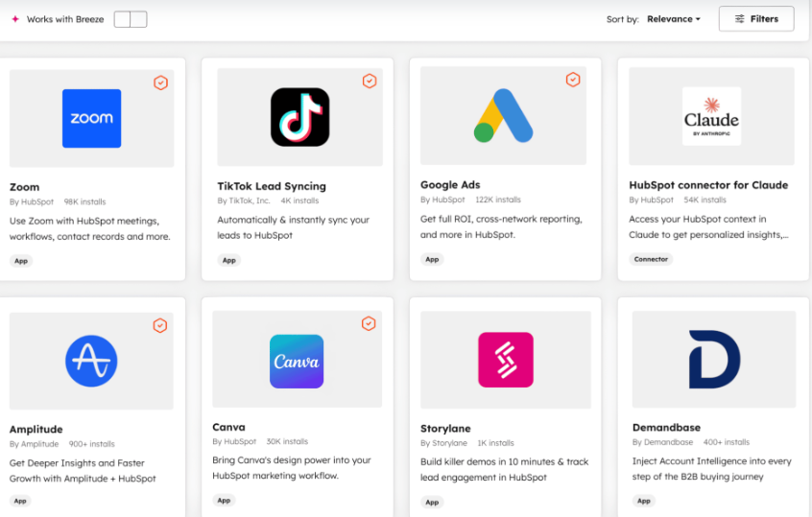Click the pink Breeze sparkle icon

[x=15, y=19]
